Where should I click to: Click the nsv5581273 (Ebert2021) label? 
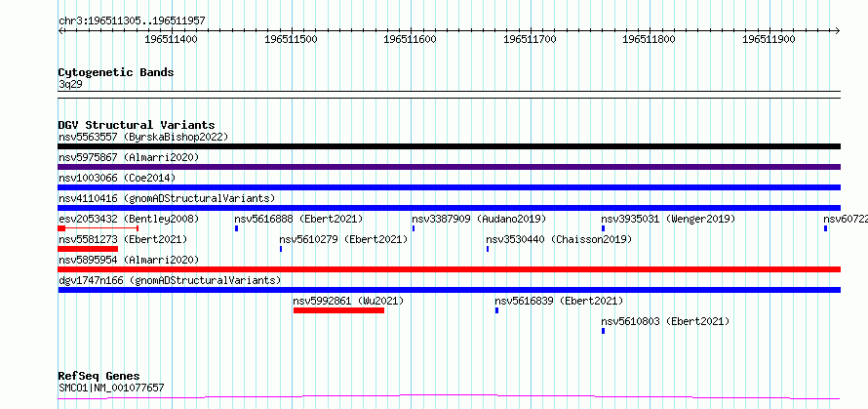123,239
